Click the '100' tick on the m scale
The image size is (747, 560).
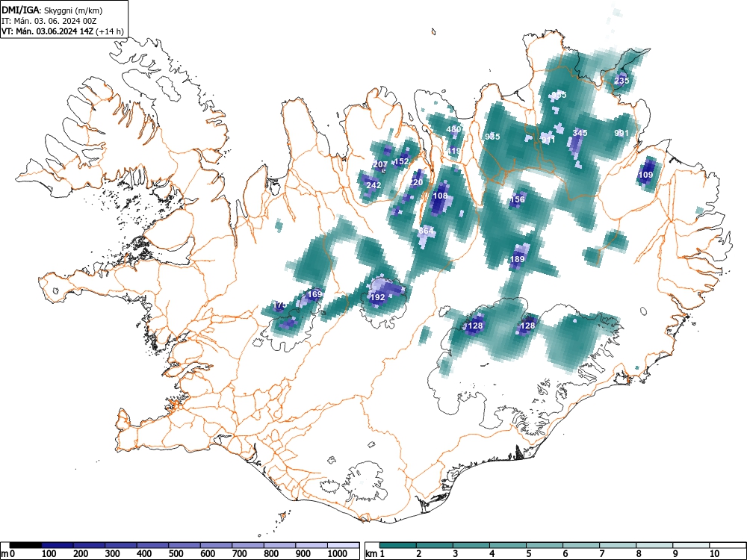[x=49, y=554]
